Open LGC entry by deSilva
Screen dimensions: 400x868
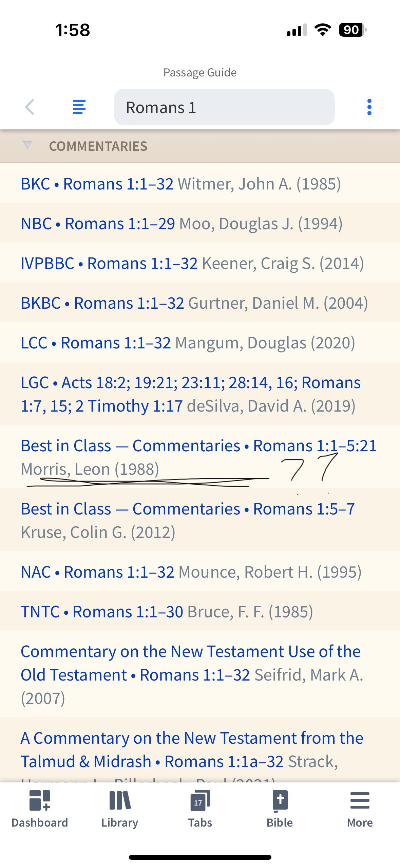tap(200, 394)
